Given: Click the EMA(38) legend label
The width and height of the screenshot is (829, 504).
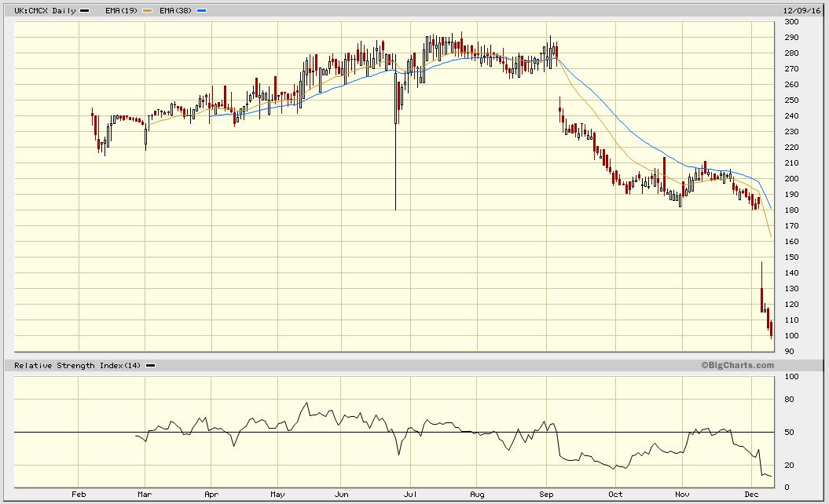Looking at the screenshot, I should coord(176,10).
